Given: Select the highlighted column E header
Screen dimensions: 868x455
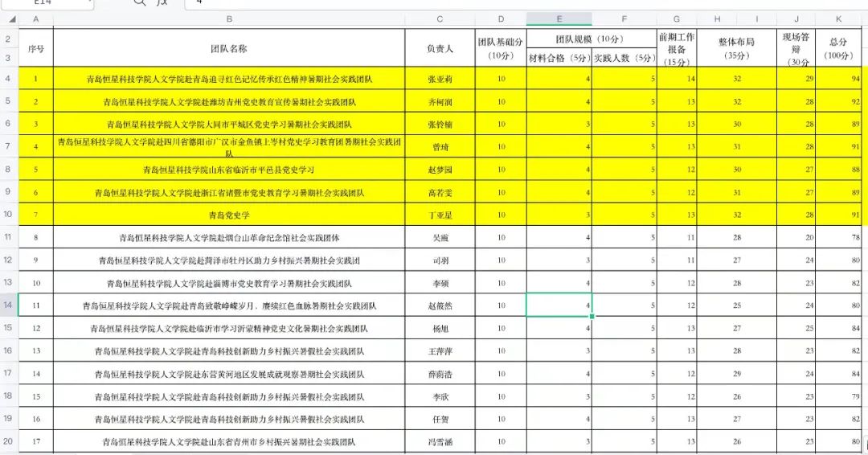Looking at the screenshot, I should pyautogui.click(x=559, y=18).
